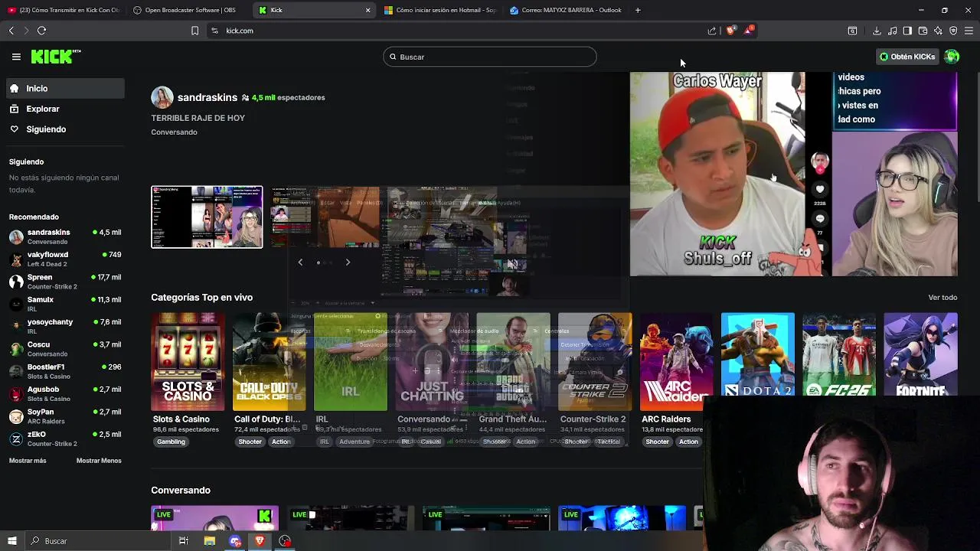Click the Kick search Buscar field
The image size is (980, 551).
[490, 57]
